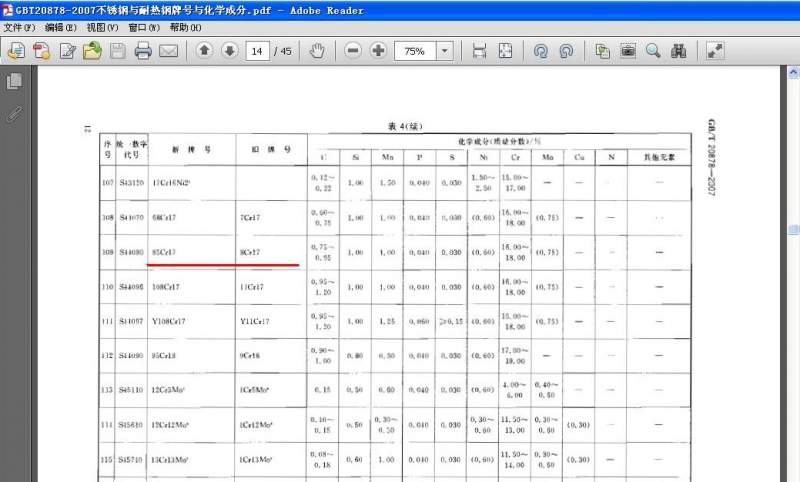This screenshot has height=482, width=800.
Task: Select the Hand tool
Action: click(x=317, y=50)
